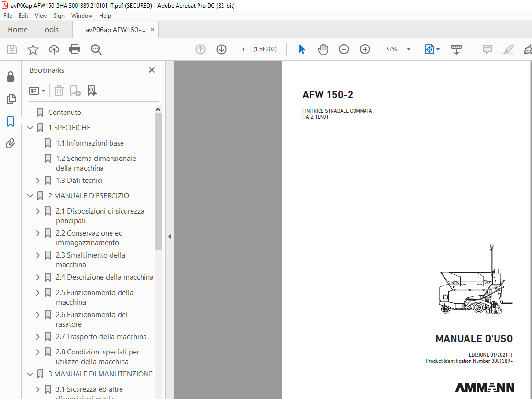This screenshot has width=532, height=399.
Task: Click the page number input field
Action: (243, 49)
